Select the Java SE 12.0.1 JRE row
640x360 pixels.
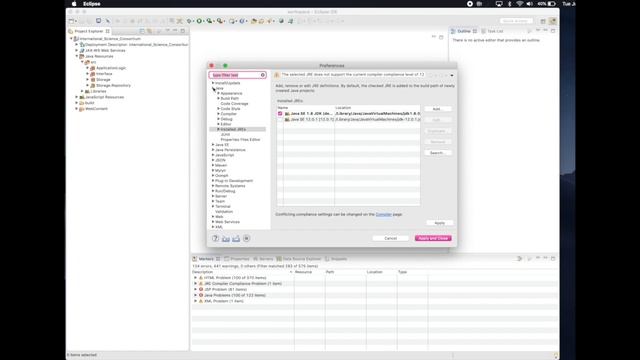point(349,119)
